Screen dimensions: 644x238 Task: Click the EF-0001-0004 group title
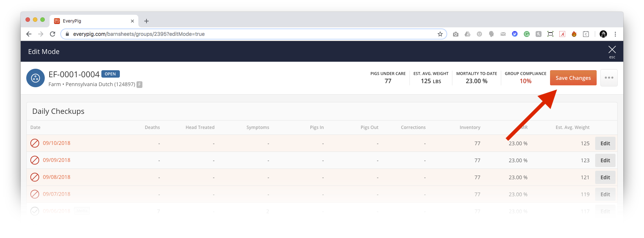pyautogui.click(x=74, y=74)
